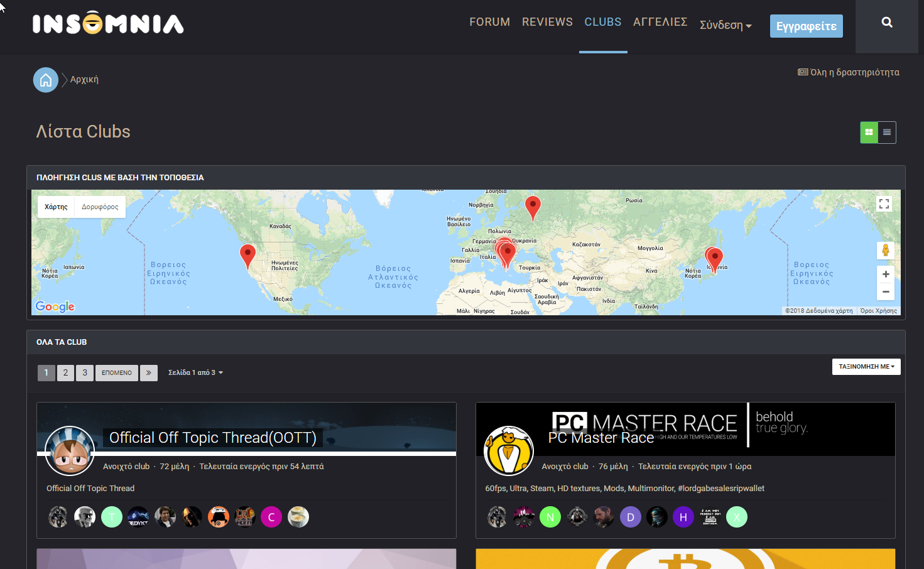
Task: Select the CLUBS tab
Action: click(603, 22)
